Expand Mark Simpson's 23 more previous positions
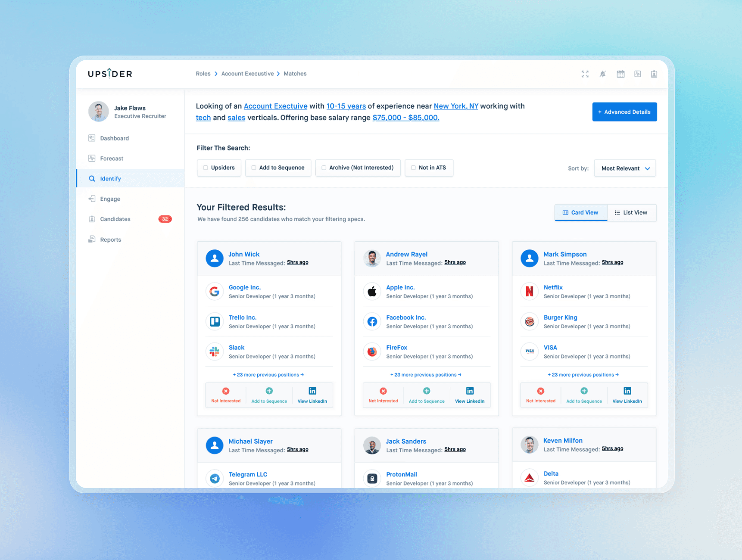The height and width of the screenshot is (560, 742). (x=583, y=375)
